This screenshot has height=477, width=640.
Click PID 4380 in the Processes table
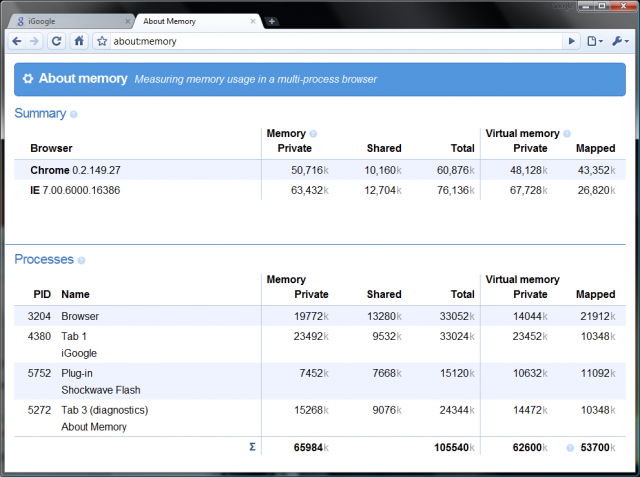[x=39, y=336]
